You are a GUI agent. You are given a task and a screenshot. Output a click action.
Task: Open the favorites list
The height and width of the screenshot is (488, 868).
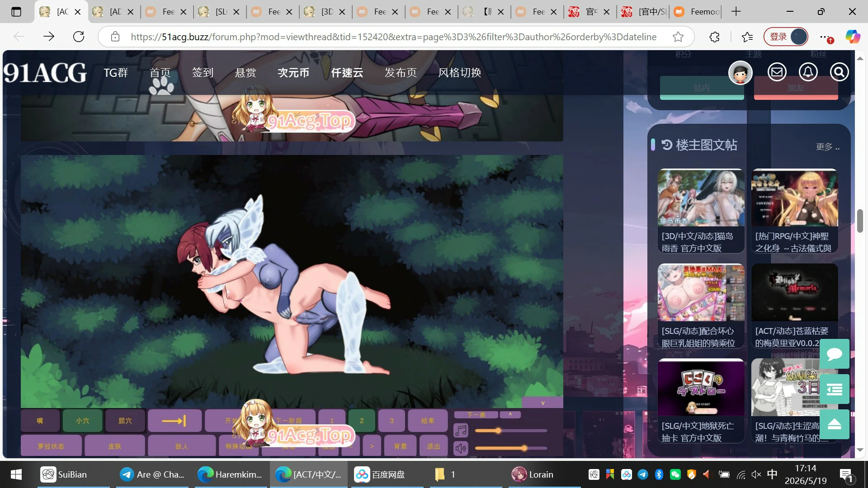[747, 37]
